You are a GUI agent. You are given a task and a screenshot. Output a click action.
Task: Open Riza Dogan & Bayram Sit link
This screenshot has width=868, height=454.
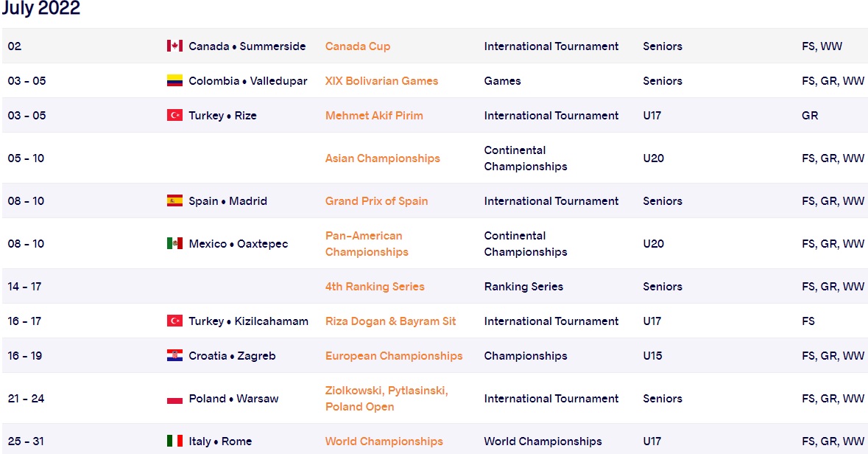tap(390, 321)
